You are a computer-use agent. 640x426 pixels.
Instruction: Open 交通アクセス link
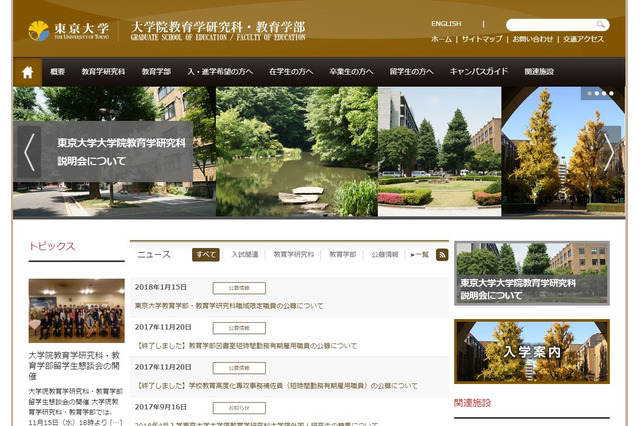tap(583, 39)
